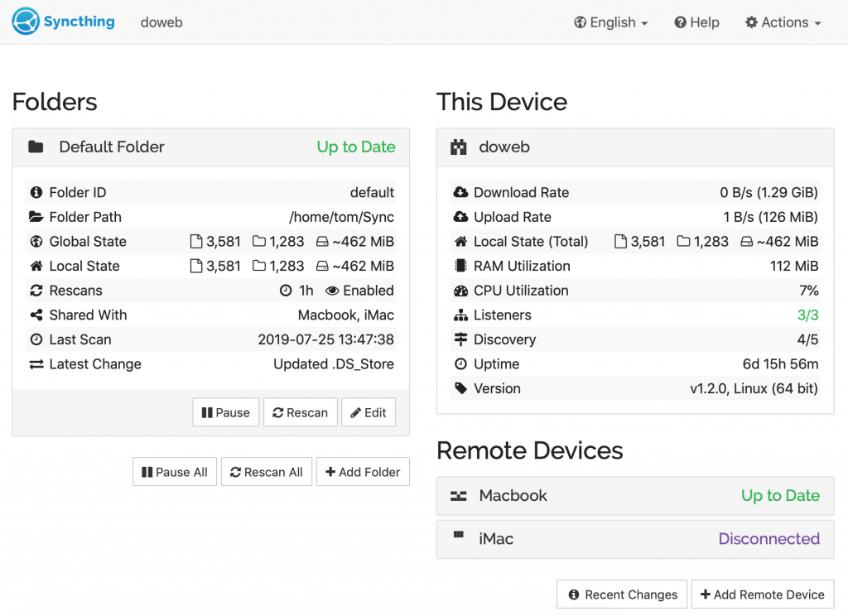This screenshot has height=616, width=848.
Task: Expand the Macbook remote device panel
Action: [x=635, y=496]
